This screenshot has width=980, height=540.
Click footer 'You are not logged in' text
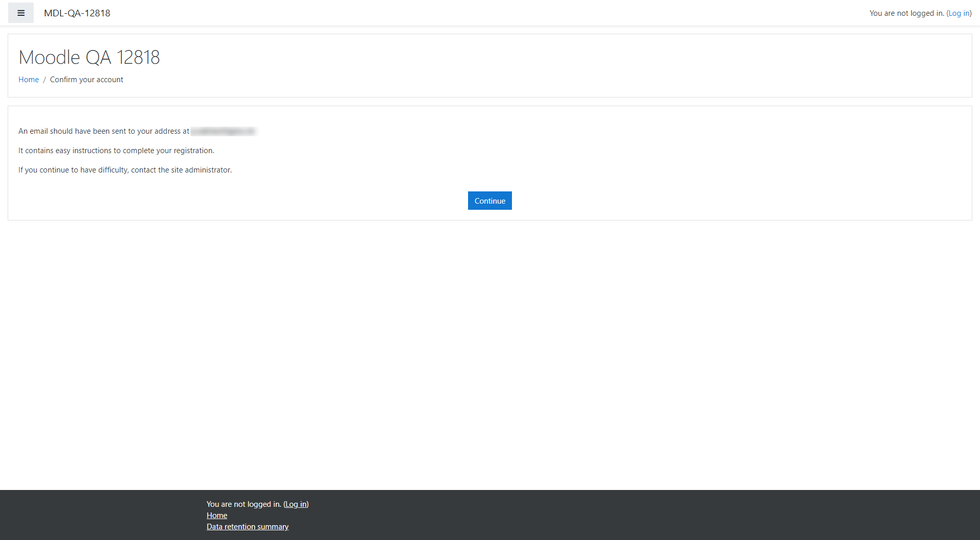coord(244,504)
